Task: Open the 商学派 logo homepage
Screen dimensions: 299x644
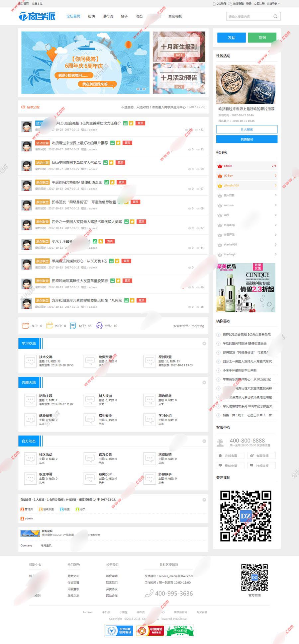Action: (x=37, y=16)
